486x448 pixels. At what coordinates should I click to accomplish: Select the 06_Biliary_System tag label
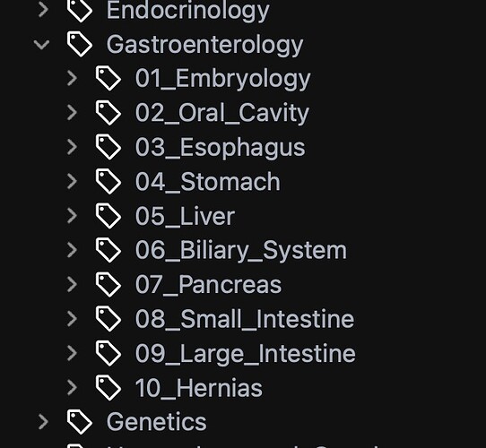click(x=241, y=251)
